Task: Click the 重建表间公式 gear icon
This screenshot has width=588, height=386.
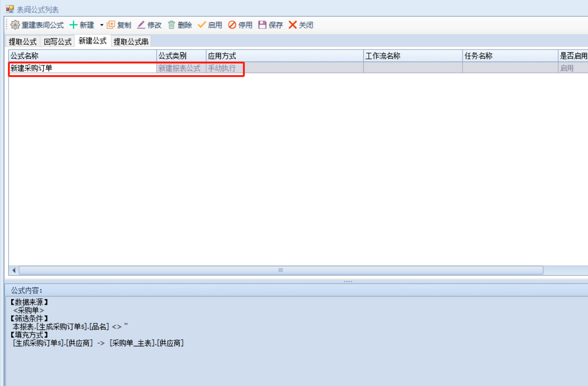Action: [x=15, y=25]
